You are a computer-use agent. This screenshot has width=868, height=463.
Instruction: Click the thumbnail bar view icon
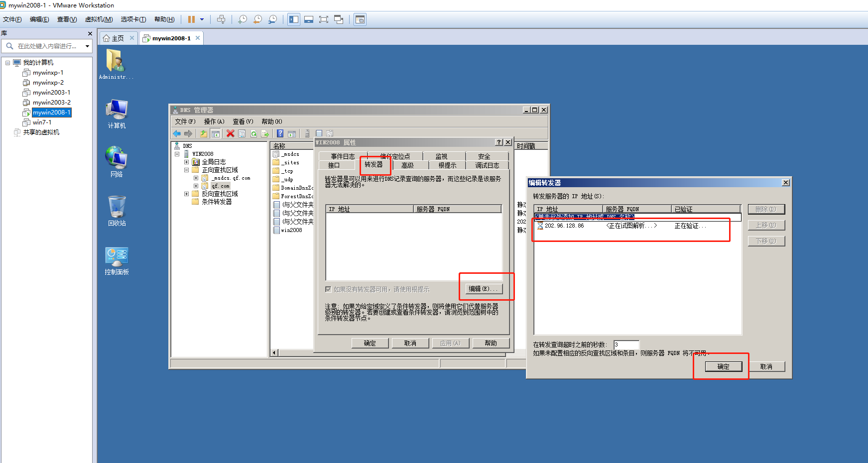[x=309, y=19]
